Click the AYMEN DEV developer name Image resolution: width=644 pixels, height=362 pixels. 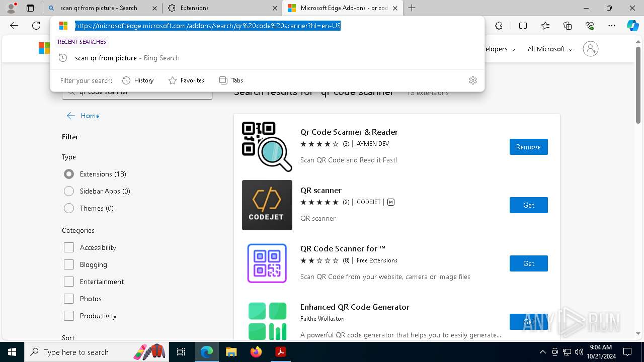(x=373, y=144)
